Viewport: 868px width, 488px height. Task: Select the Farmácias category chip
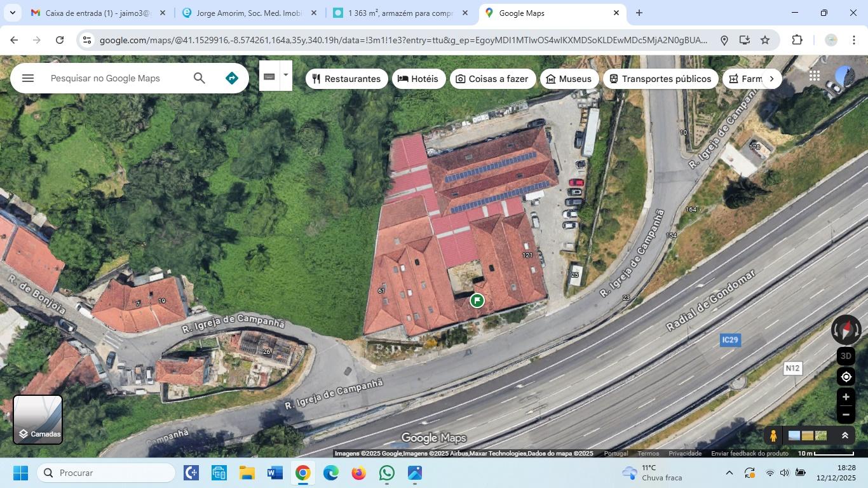tap(743, 79)
